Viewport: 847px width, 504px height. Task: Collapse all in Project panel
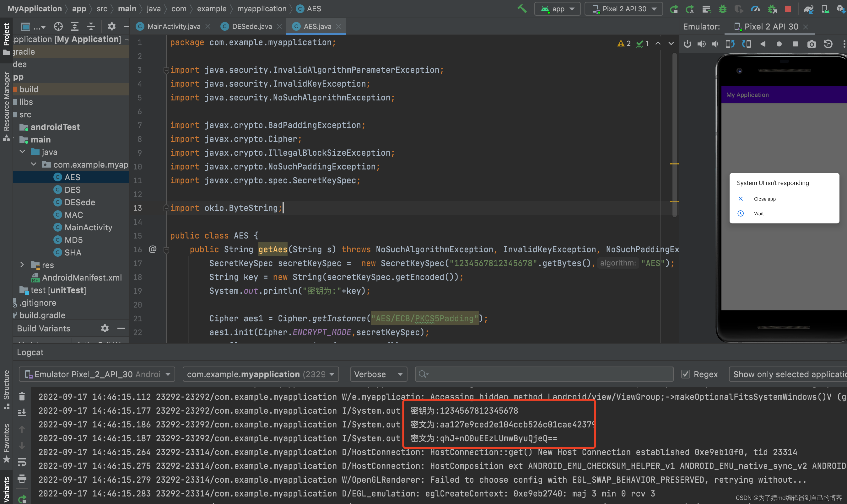point(91,26)
